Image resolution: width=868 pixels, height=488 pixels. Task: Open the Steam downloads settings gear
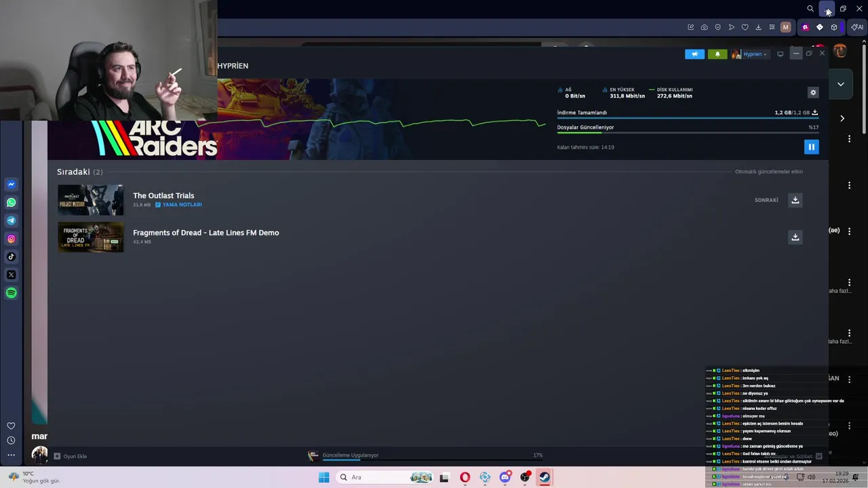click(x=813, y=92)
